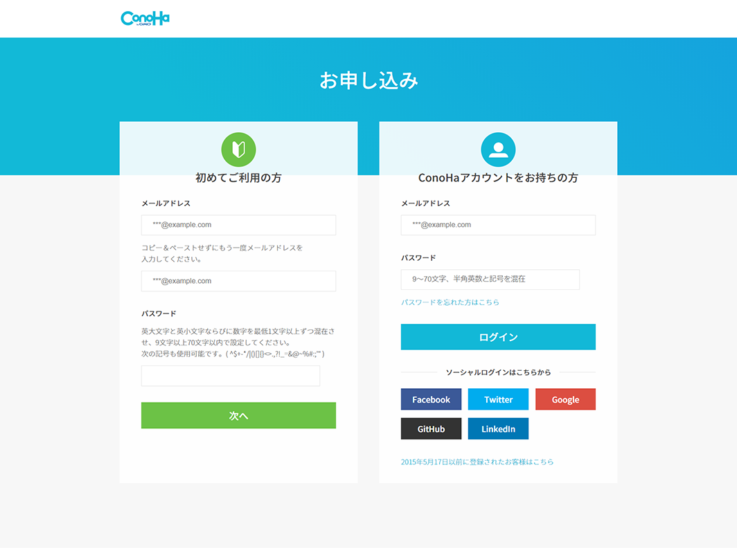
Task: Focus the login password field
Action: (x=490, y=279)
